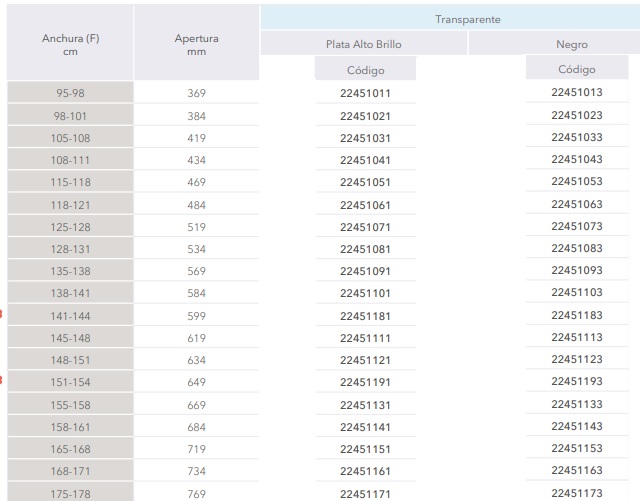Click code 22451091
This screenshot has width=640, height=501.
click(x=365, y=271)
